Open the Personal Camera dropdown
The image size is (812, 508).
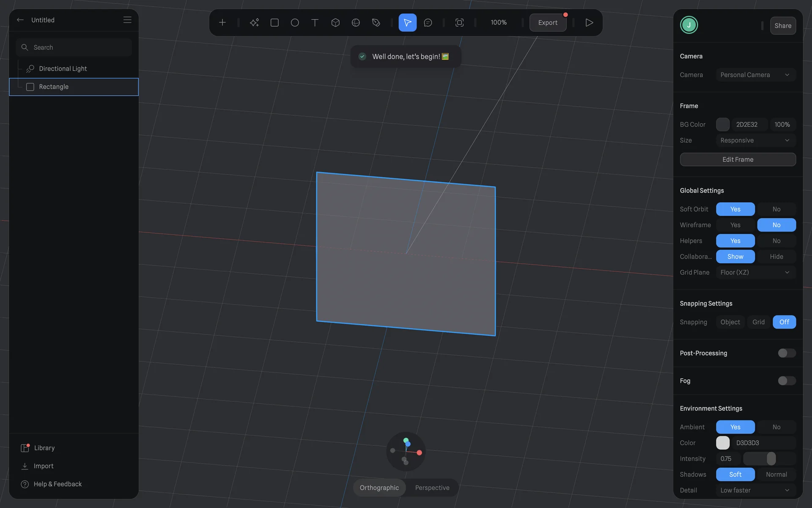click(x=755, y=75)
